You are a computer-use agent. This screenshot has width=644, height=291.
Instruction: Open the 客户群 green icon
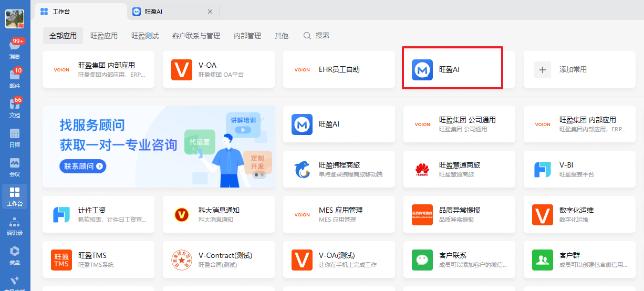pos(543,260)
